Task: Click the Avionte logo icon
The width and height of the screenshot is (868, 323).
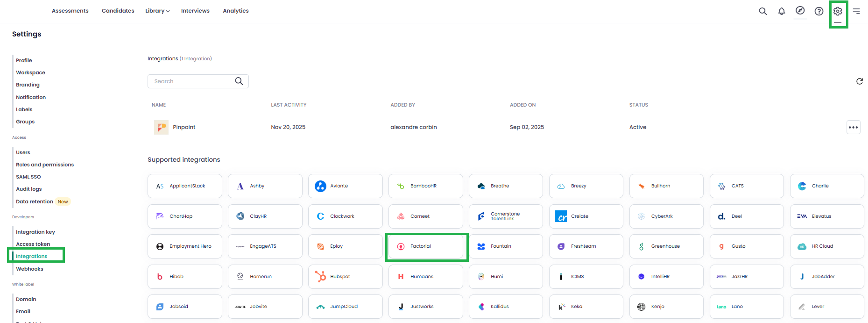Action: (320, 186)
